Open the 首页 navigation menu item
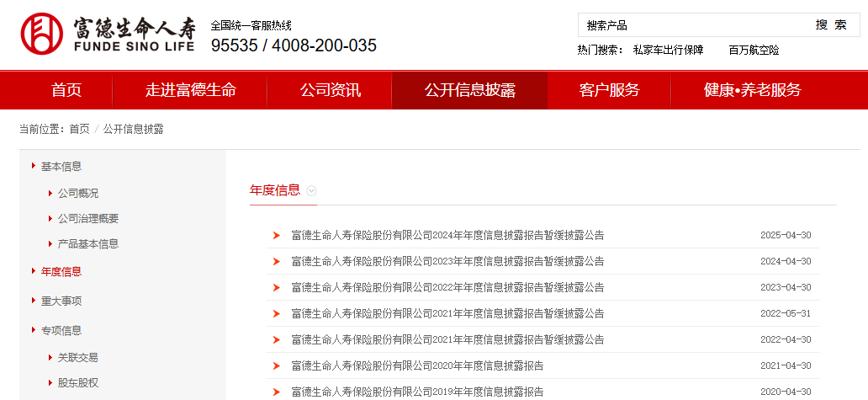 [x=66, y=90]
